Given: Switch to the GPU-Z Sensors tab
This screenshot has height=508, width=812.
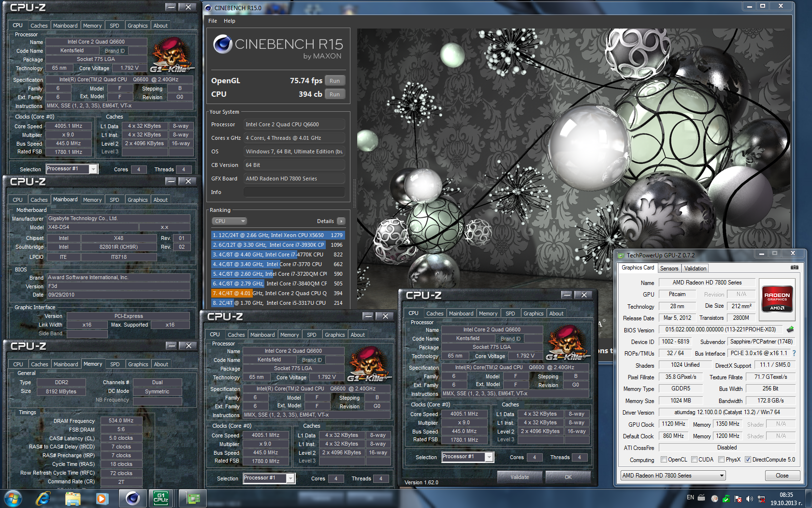Looking at the screenshot, I should [x=669, y=269].
